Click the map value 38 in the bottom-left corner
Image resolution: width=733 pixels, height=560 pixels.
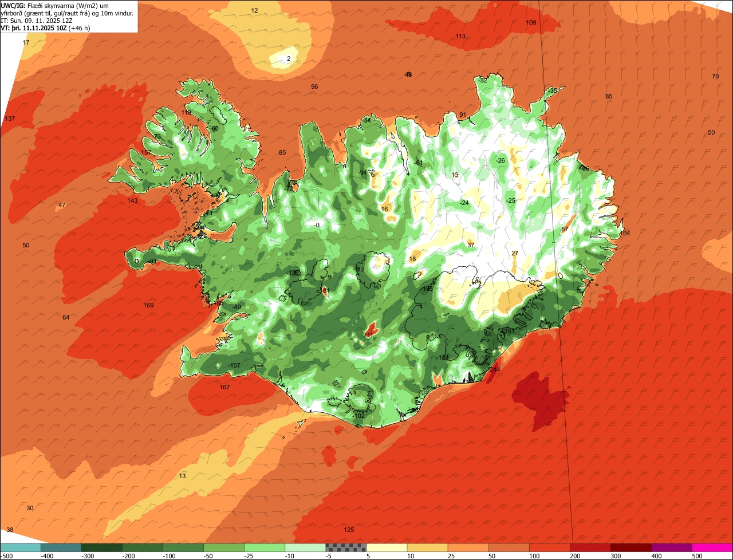[10, 530]
